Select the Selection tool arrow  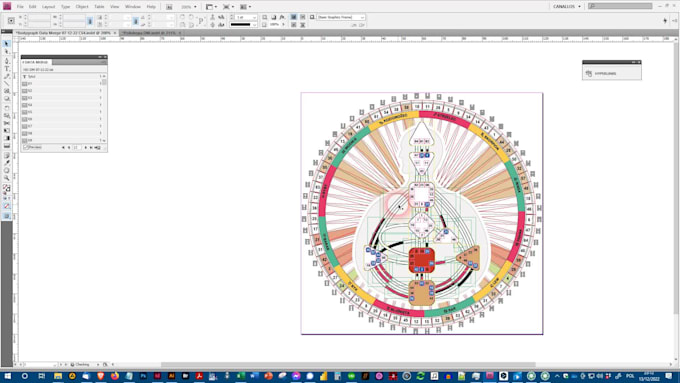pos(7,43)
